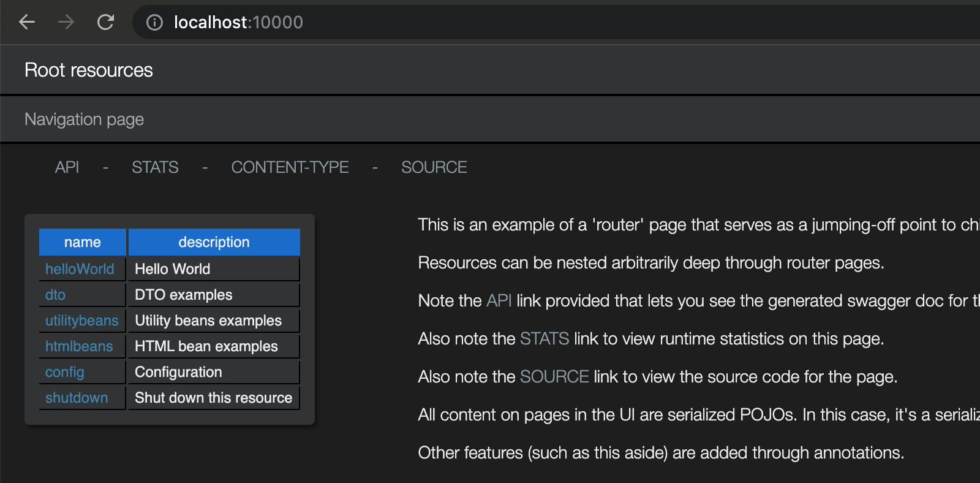Viewport: 980px width, 483px height.
Task: Click the browser back arrow
Action: pos(27,23)
